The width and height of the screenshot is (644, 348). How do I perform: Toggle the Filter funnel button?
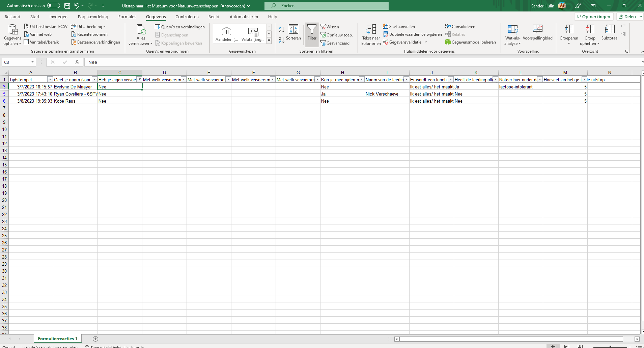tap(312, 35)
